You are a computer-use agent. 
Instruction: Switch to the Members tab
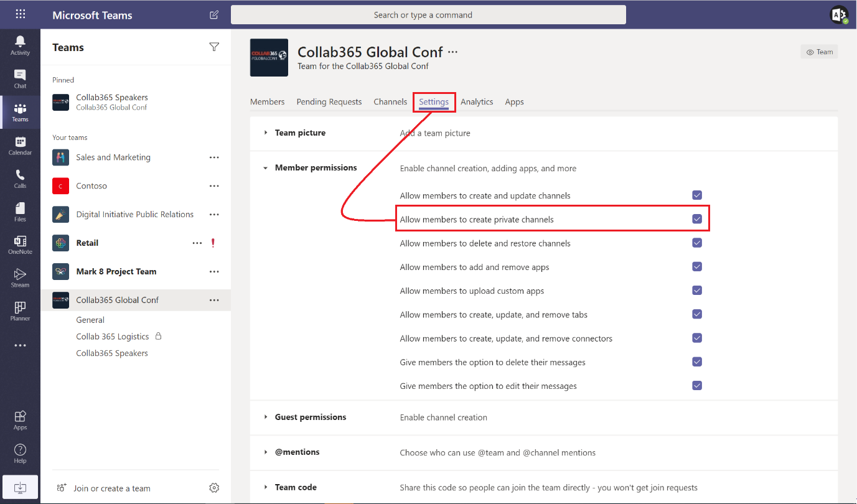[268, 101]
